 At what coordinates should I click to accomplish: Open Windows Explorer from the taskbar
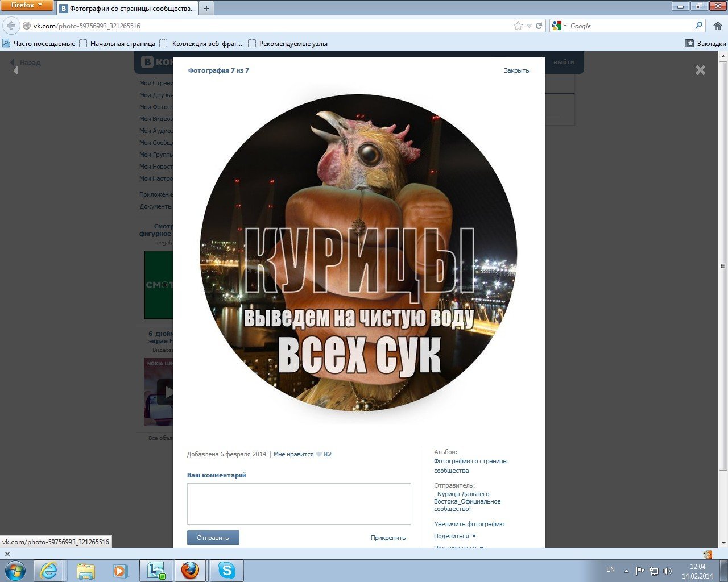[x=86, y=570]
